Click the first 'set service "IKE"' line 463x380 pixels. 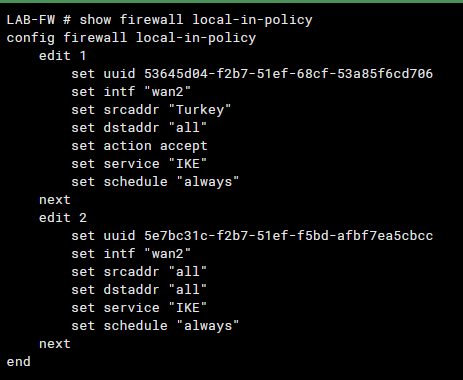(139, 164)
